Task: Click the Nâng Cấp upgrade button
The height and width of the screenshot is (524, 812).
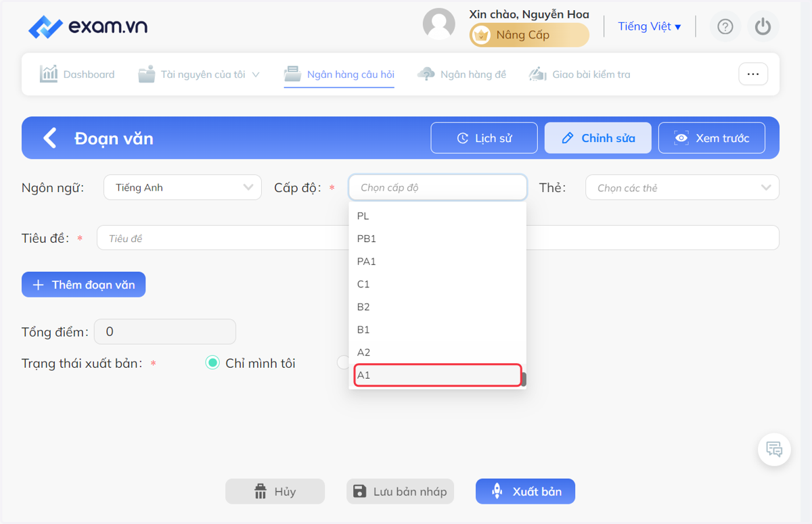Action: [x=529, y=35]
